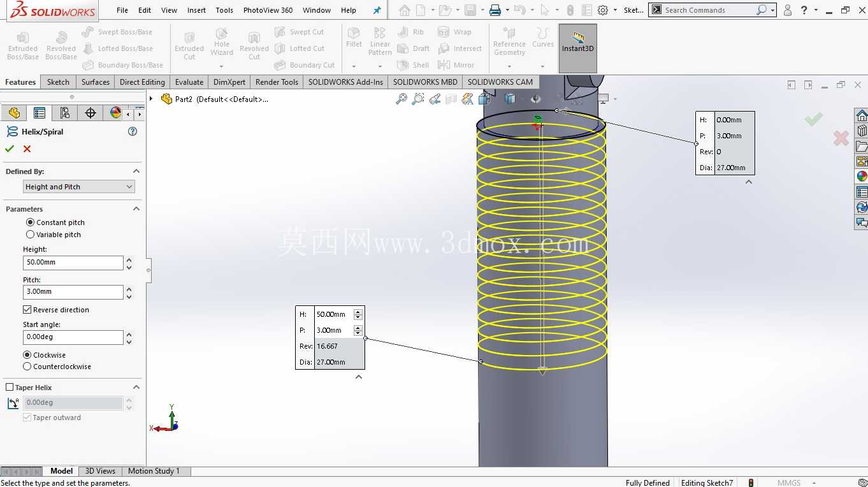Switch to the Evaluate tab
Screen dimensions: 868x487
(189, 82)
